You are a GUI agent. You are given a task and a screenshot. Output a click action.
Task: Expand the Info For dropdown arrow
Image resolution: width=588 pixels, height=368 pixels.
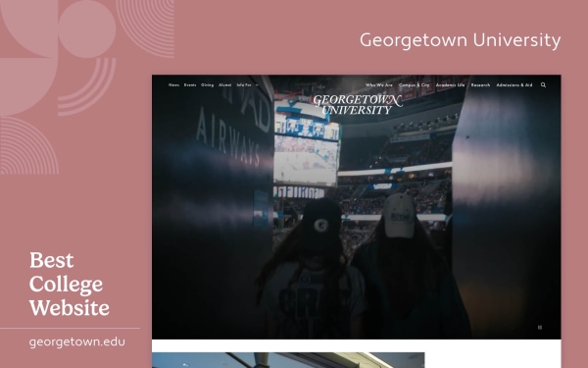click(x=257, y=85)
